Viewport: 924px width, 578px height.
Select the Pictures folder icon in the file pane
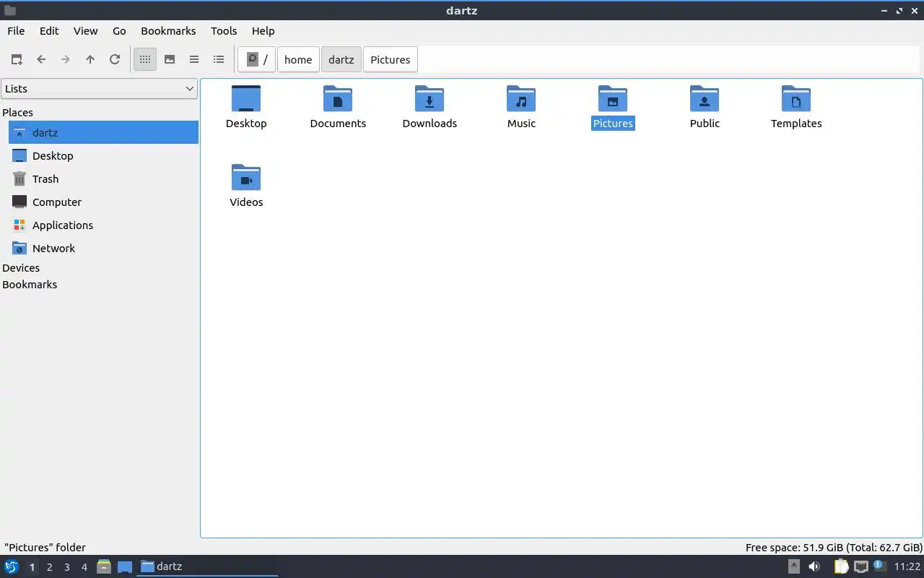point(613,107)
